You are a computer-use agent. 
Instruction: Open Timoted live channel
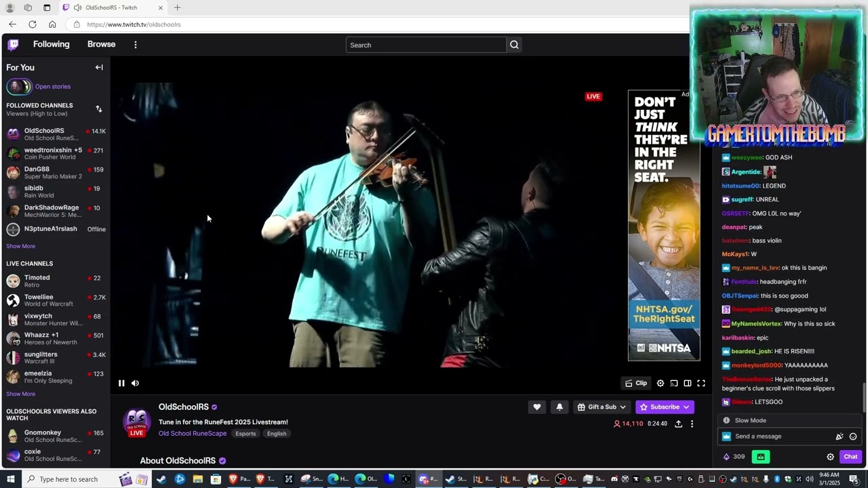(55, 281)
